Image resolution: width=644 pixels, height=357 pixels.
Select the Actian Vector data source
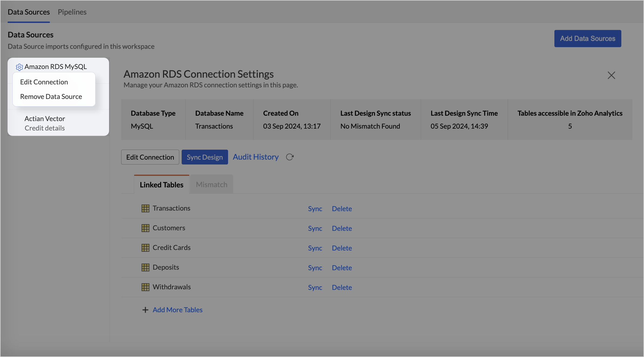pos(45,119)
